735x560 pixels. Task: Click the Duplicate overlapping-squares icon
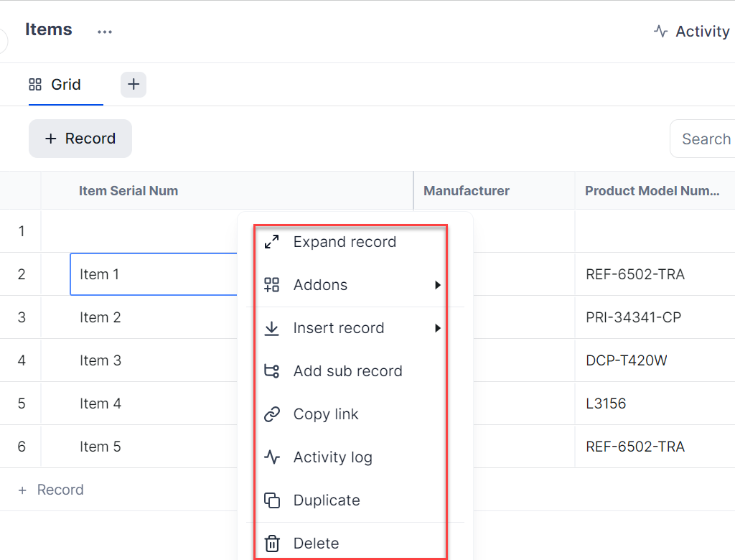pyautogui.click(x=272, y=500)
